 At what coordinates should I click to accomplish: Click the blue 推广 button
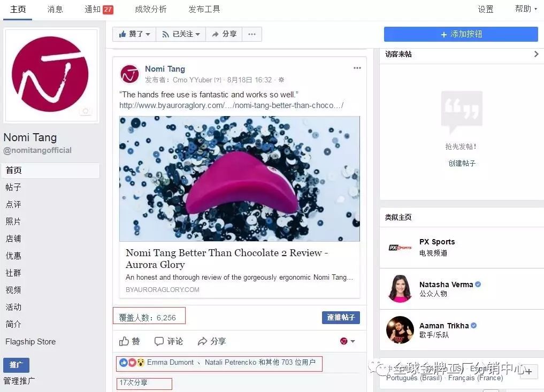coord(16,365)
